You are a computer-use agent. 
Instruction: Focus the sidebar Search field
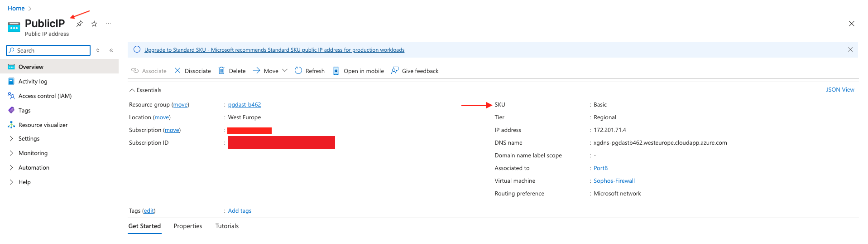tap(48, 50)
